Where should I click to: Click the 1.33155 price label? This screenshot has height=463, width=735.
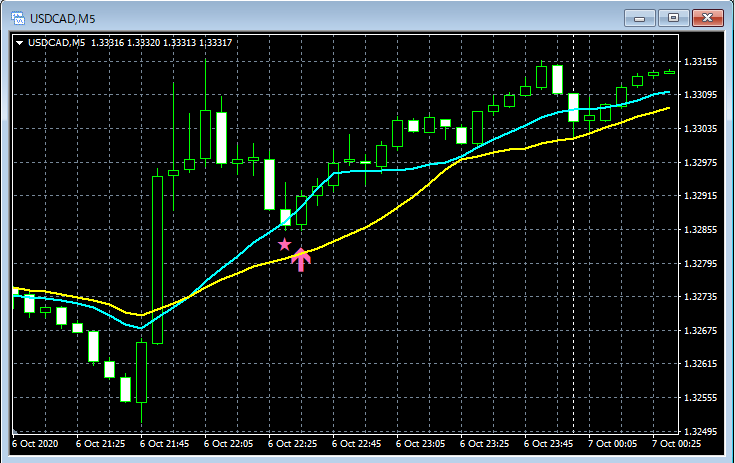pyautogui.click(x=700, y=62)
